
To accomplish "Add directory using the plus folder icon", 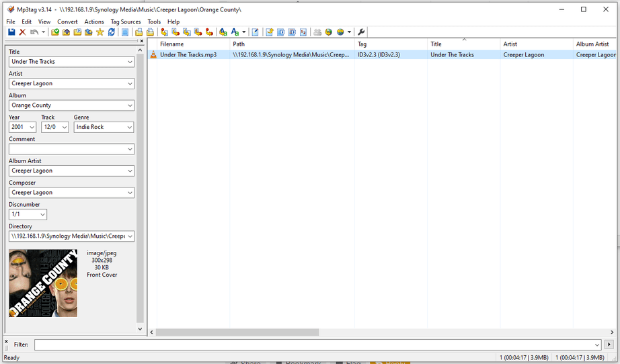I will point(66,32).
